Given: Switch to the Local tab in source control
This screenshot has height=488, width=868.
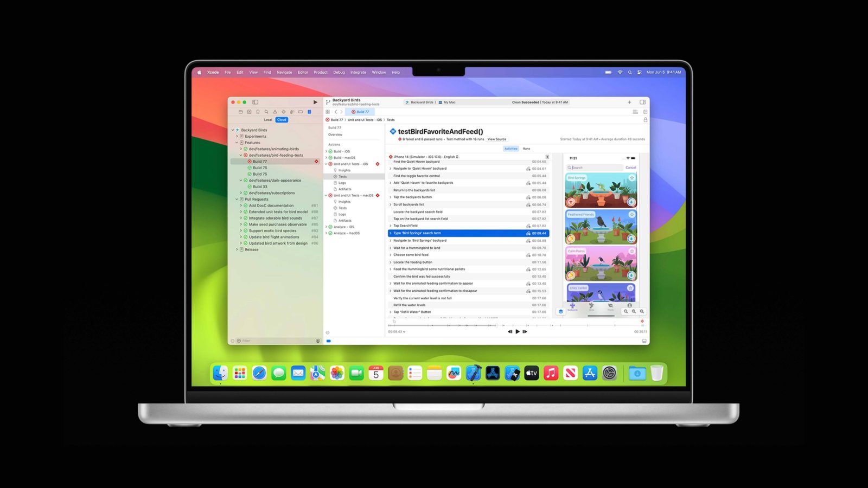Looking at the screenshot, I should click(x=268, y=120).
